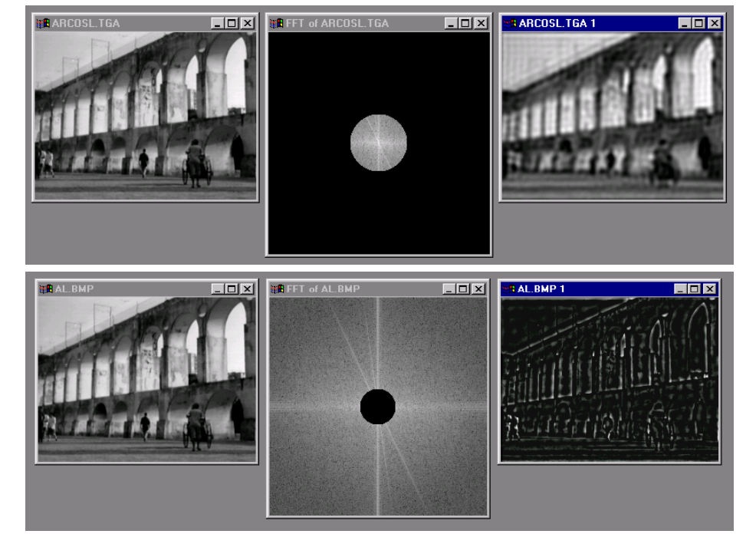The image size is (756, 534).
Task: Minimize the AL.BMP 1 window
Action: pyautogui.click(x=680, y=289)
